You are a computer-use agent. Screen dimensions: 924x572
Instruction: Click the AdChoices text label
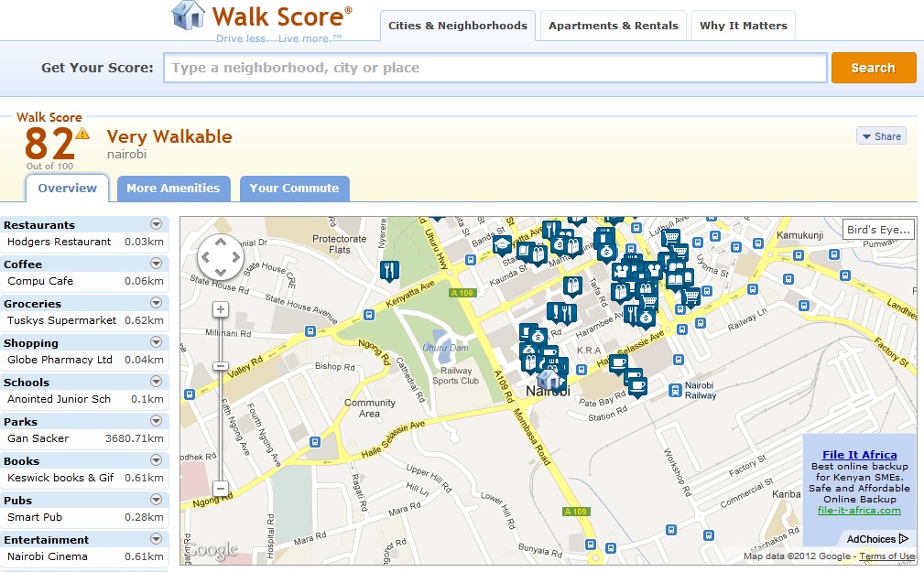click(x=871, y=539)
